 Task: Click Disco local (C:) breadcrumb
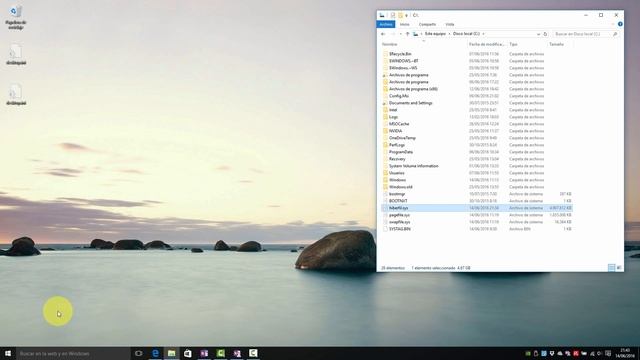tap(466, 34)
